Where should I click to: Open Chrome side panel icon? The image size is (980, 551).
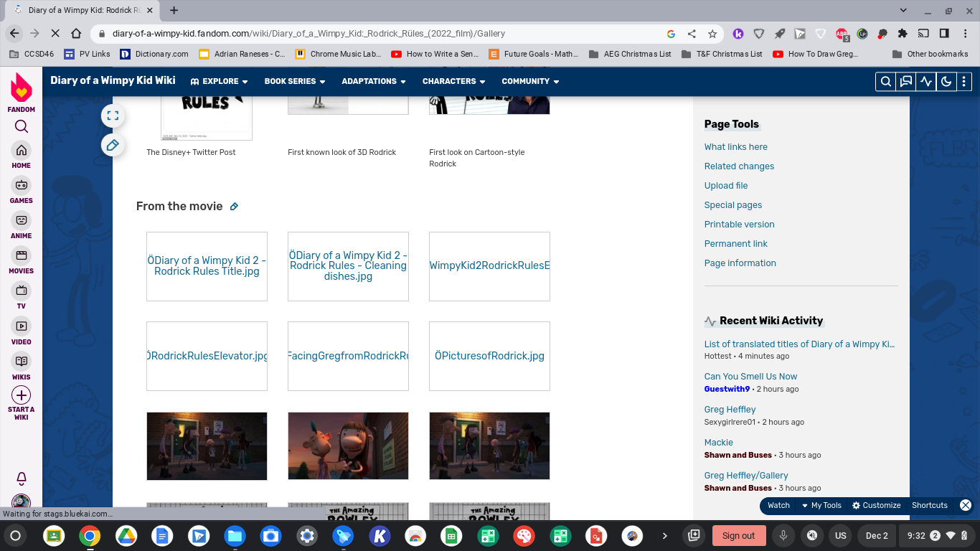click(x=944, y=34)
